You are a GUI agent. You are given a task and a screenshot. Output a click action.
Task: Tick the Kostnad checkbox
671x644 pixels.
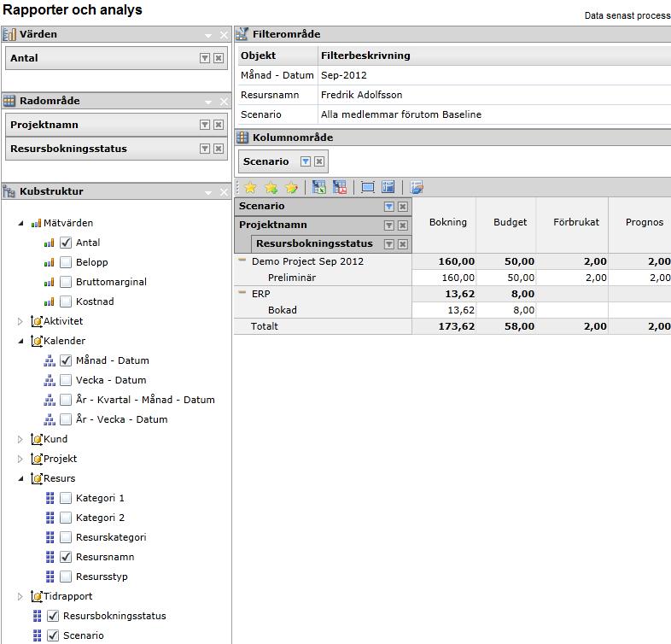66,302
